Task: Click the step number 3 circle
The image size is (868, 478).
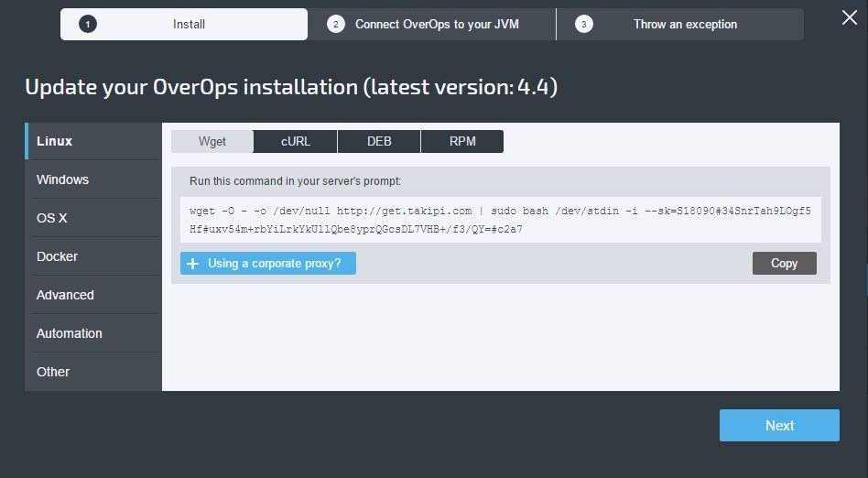Action: click(583, 25)
